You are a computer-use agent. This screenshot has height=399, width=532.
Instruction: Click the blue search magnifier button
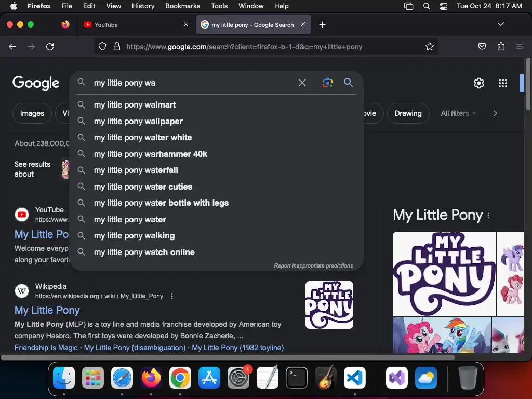tap(348, 83)
